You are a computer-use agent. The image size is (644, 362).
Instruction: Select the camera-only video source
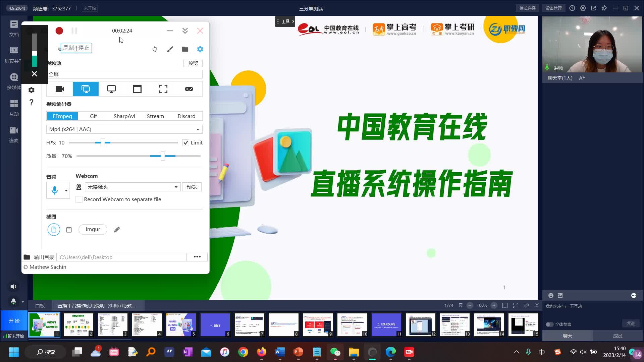60,89
